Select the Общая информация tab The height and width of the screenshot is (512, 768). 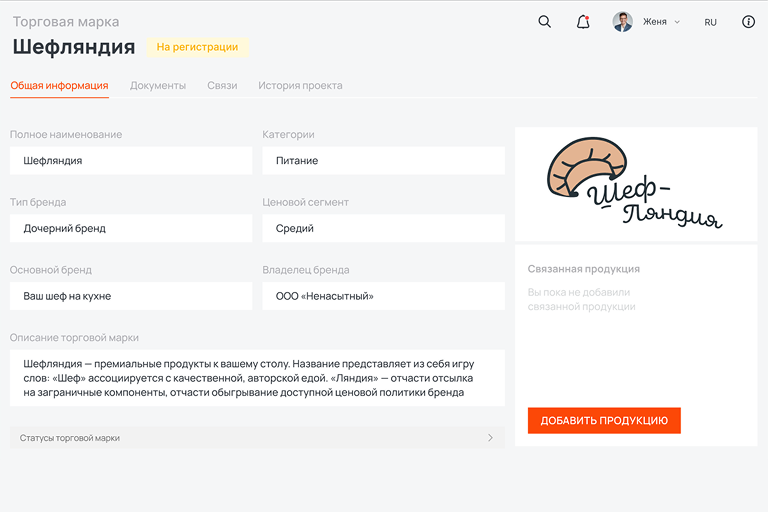click(x=59, y=86)
